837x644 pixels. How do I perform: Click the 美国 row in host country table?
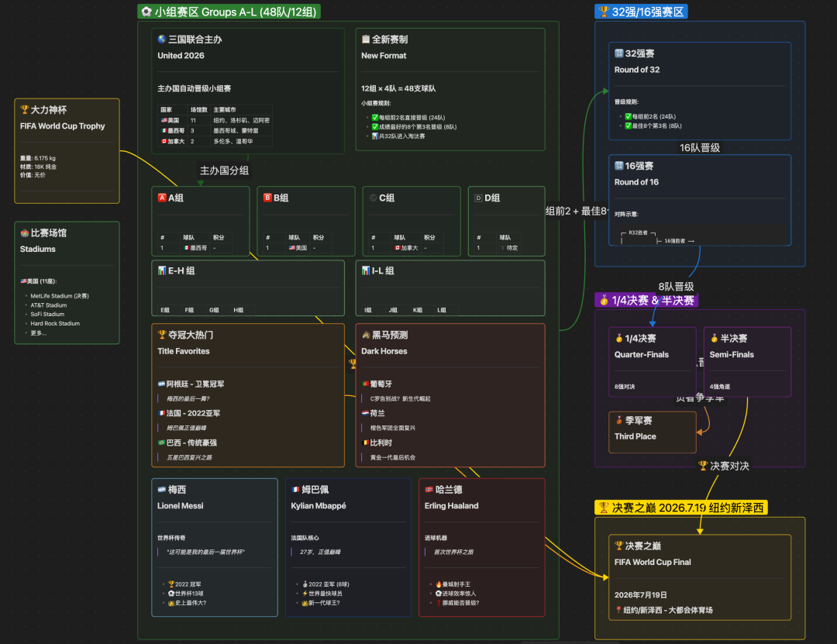(x=215, y=120)
